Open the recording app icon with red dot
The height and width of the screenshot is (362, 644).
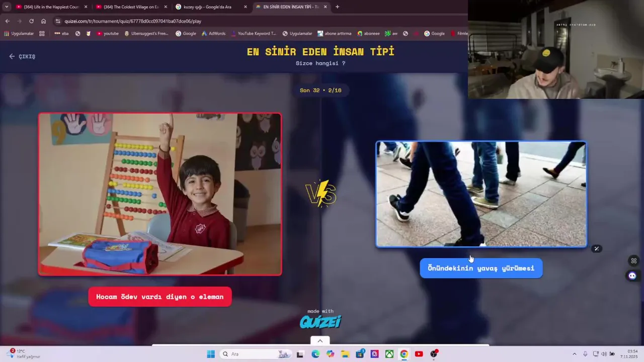coord(434,354)
